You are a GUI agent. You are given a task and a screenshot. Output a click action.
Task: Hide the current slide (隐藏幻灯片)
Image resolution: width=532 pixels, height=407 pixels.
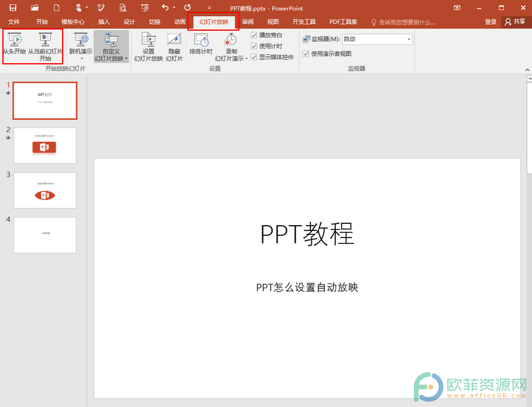point(174,47)
